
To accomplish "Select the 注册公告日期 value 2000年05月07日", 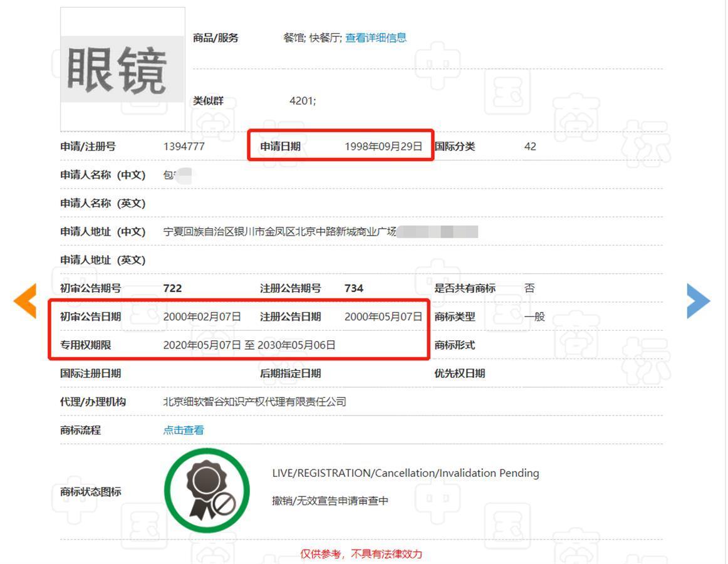I will coord(383,316).
